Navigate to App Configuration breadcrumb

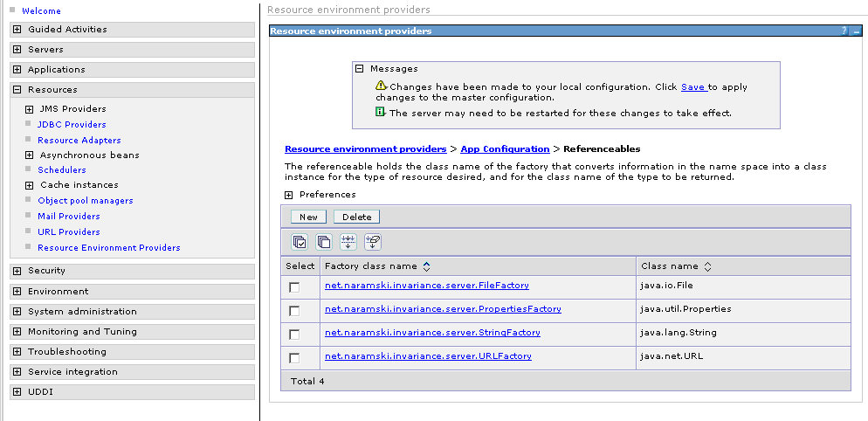click(505, 149)
